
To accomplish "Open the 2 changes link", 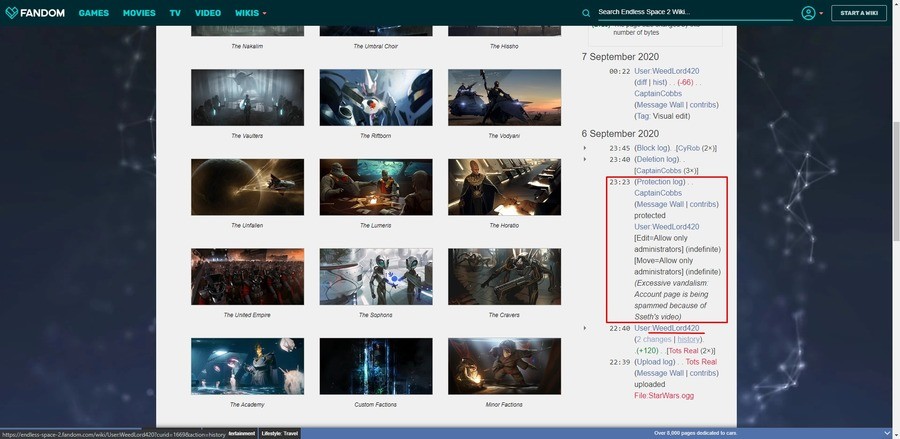I will [654, 340].
